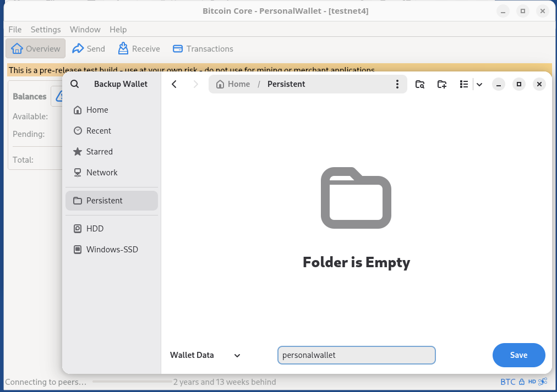
Task: Click the wallet lock icon in status bar
Action: coord(521,382)
